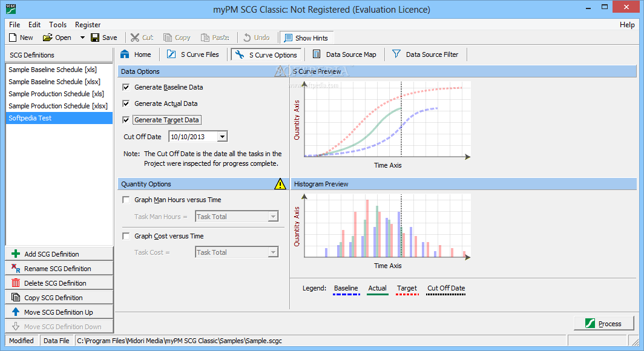
Task: Click the blue up arrow Move Definition Up icon
Action: point(16,312)
